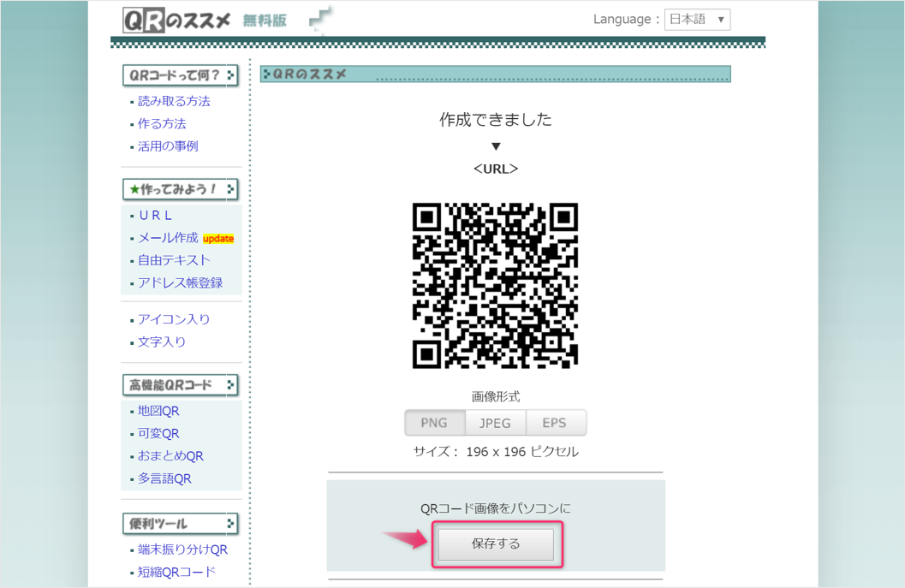
Task: Open the 可変QR link
Action: [158, 433]
